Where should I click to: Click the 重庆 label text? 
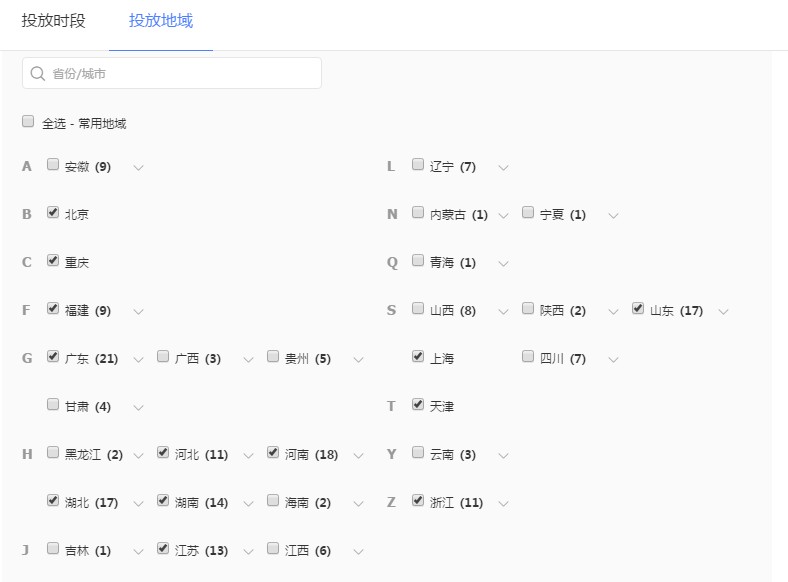tap(77, 262)
